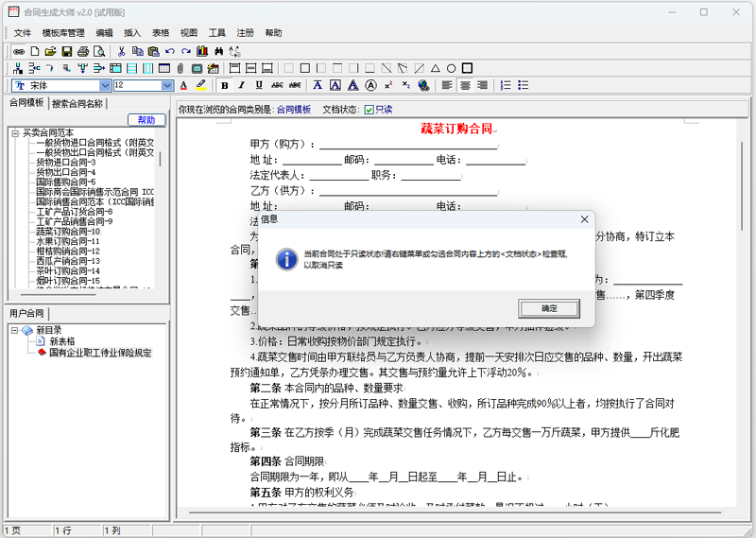Screen dimensions: 756x538
Task: Collapse the 买卖合同范本 tree node
Action: (x=15, y=132)
